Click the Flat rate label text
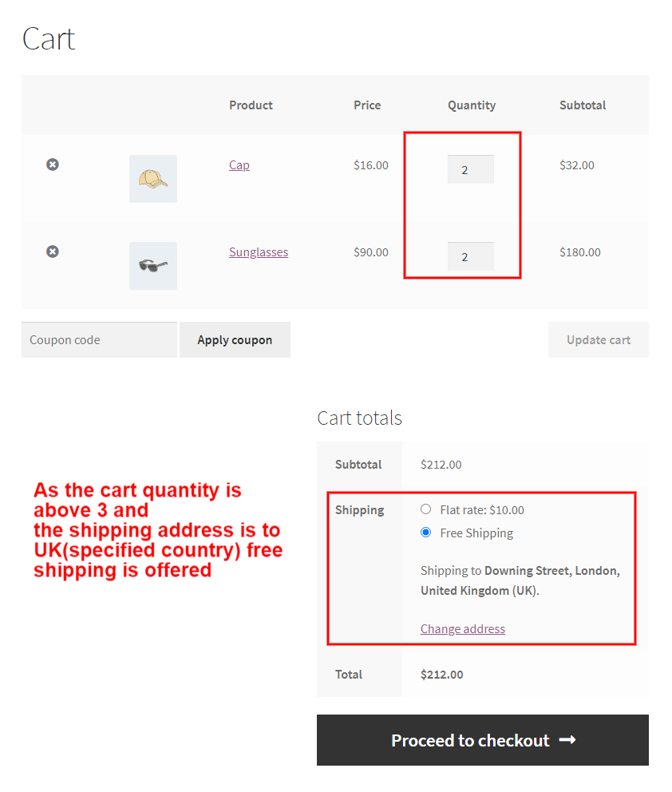This screenshot has width=672, height=792. tap(482, 510)
